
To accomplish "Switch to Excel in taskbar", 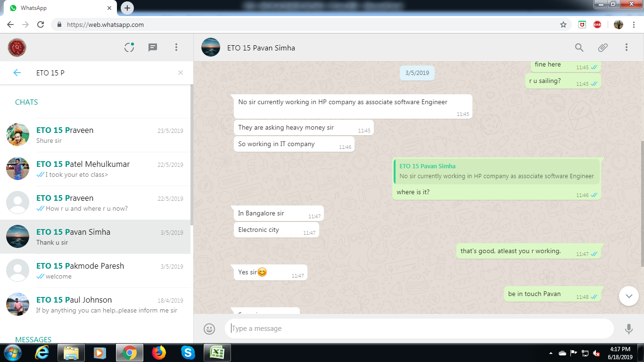I will pyautogui.click(x=217, y=353).
